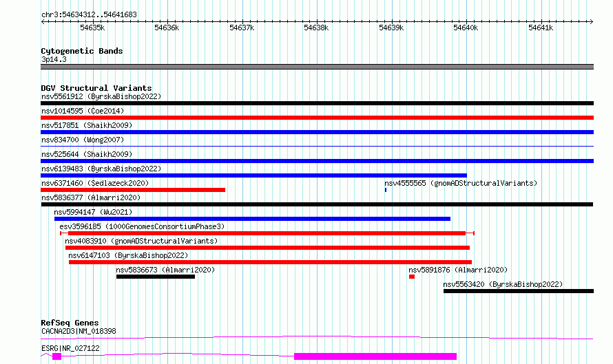Click the 54641k ruler label
This screenshot has height=364, width=613.
[540, 28]
